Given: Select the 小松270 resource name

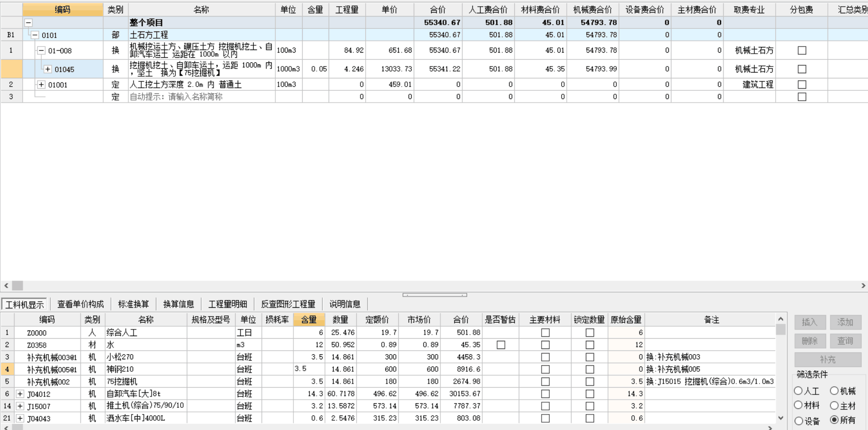Looking at the screenshot, I should coord(146,357).
